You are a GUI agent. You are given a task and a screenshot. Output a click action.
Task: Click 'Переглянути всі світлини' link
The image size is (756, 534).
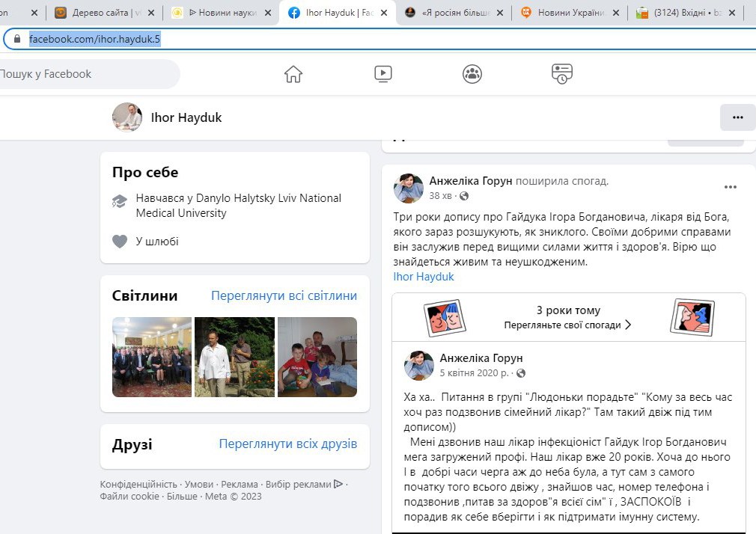284,295
